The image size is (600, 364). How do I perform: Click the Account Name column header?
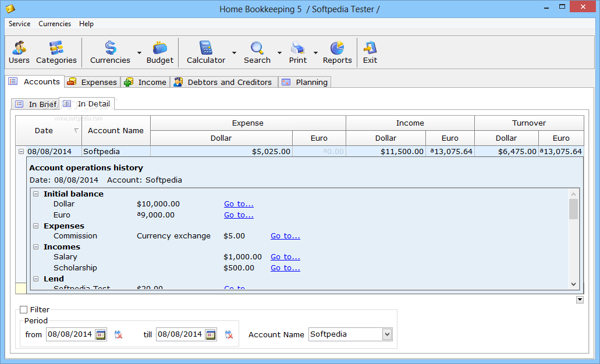click(116, 131)
